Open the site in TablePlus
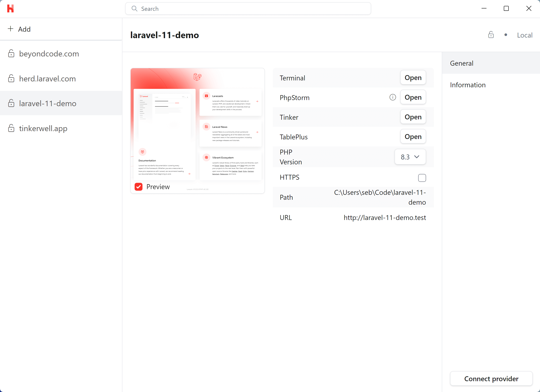Screen dimensions: 540x392 point(413,137)
